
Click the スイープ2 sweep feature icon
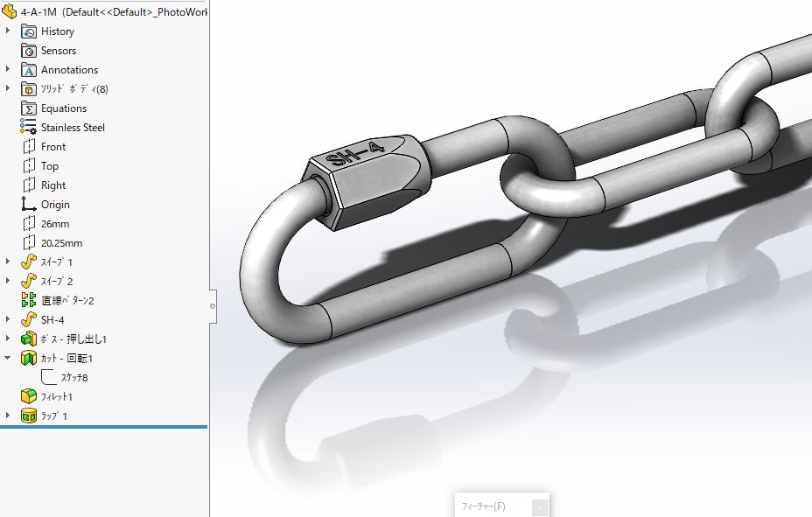[29, 282]
